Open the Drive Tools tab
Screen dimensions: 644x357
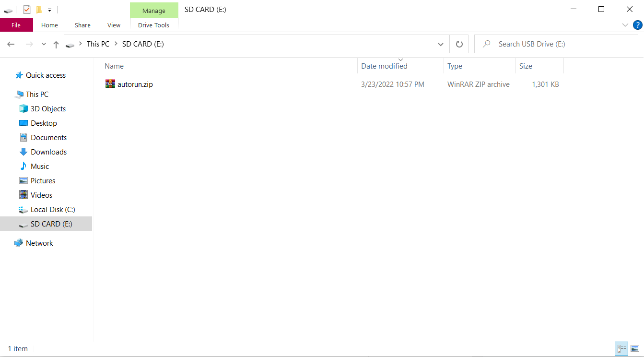coord(153,25)
